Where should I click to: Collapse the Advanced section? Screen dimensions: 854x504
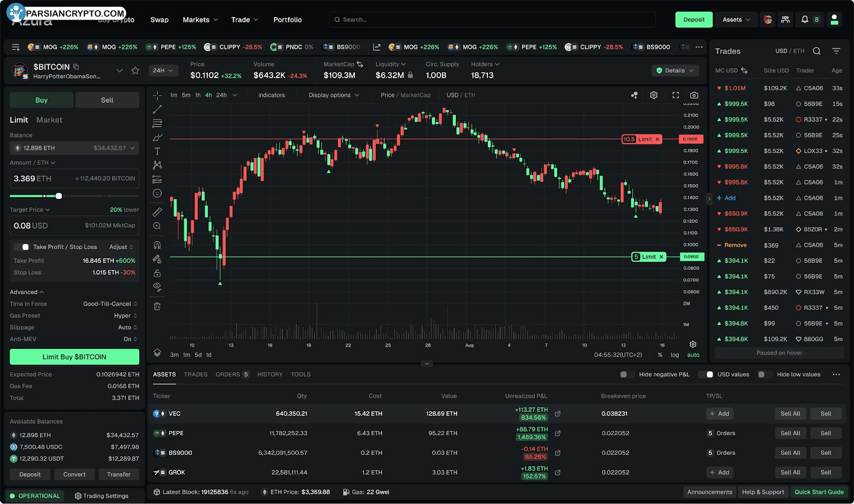(27, 292)
